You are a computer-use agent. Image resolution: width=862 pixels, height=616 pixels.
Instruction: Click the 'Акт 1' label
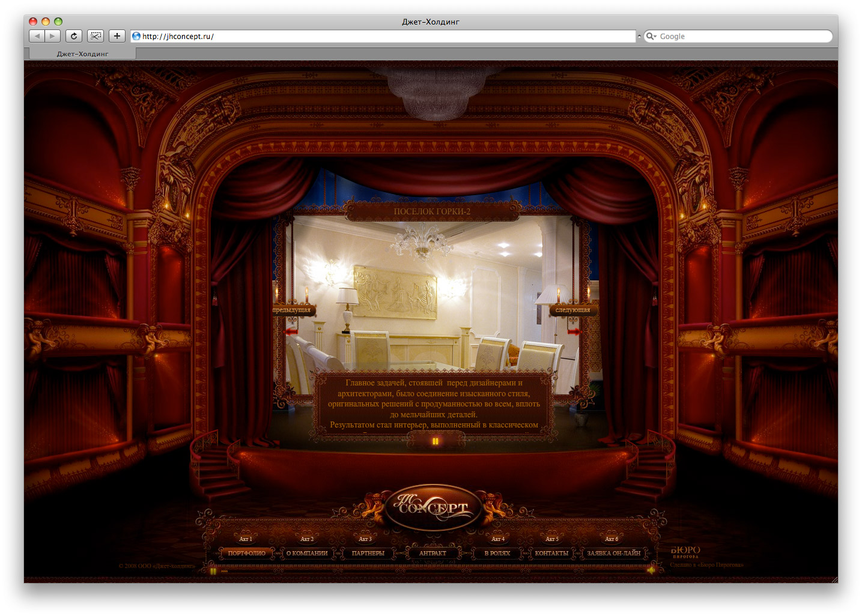pos(245,539)
